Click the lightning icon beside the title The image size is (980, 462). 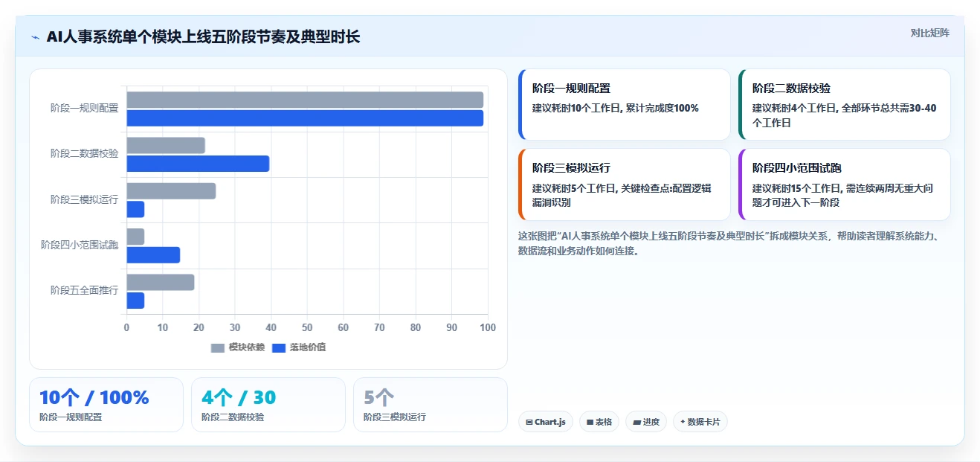coord(35,36)
